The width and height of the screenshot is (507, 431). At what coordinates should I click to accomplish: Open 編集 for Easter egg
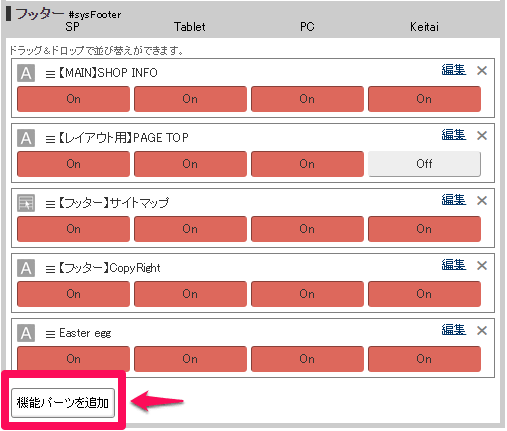(453, 330)
